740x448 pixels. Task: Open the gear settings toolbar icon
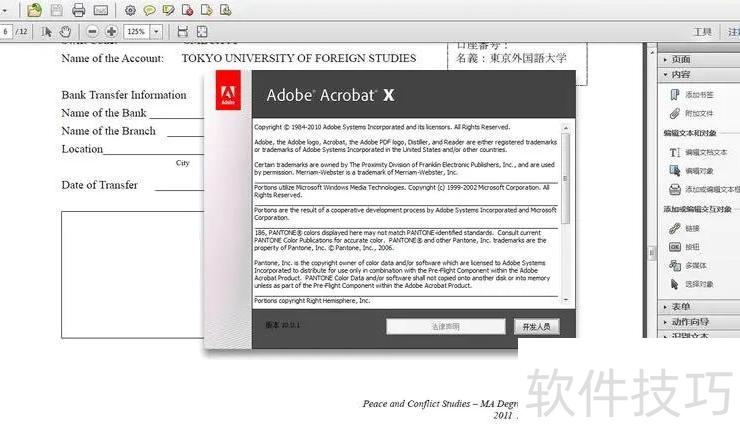click(x=130, y=10)
